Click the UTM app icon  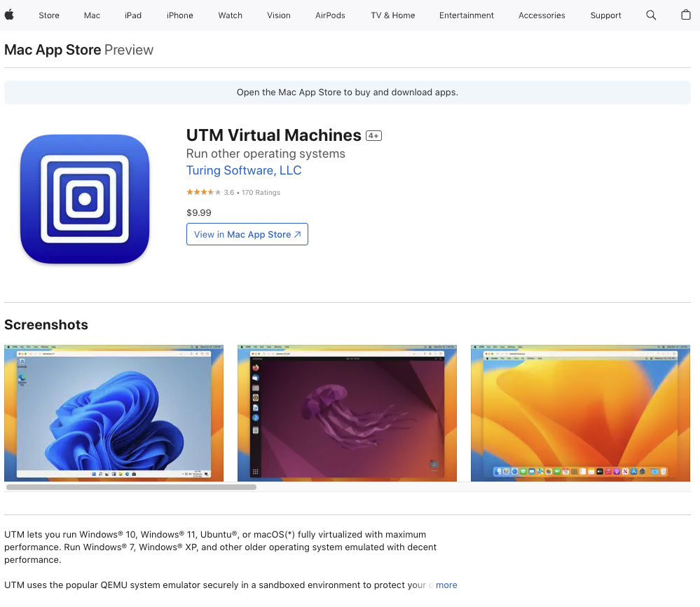click(85, 199)
